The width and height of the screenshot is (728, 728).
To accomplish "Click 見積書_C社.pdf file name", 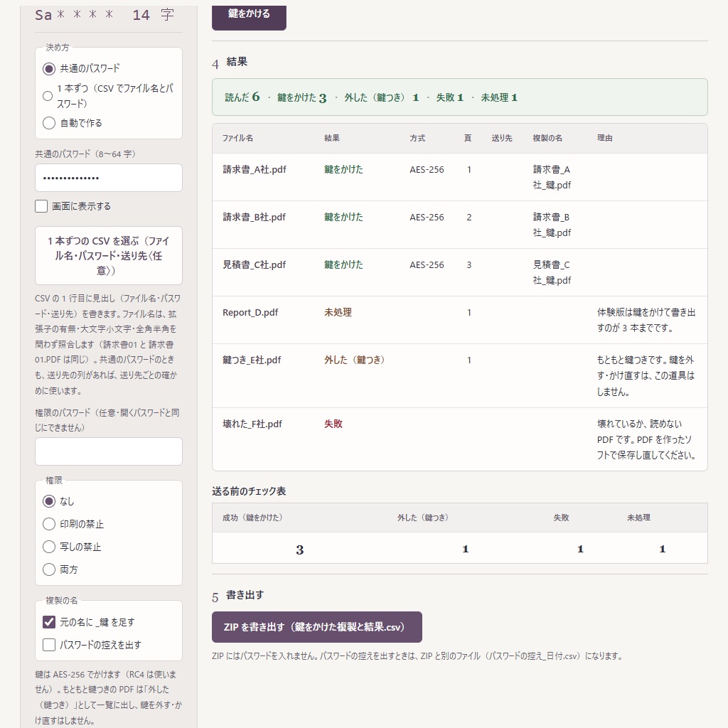I will pyautogui.click(x=255, y=264).
